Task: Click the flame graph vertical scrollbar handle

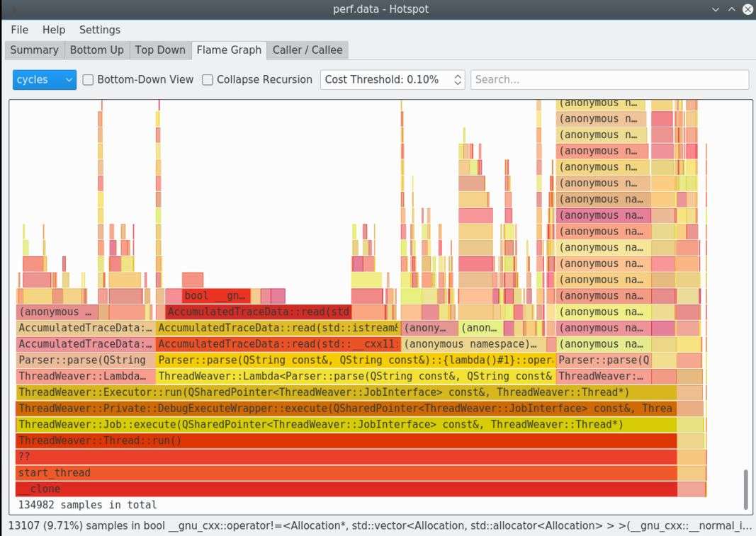Action: 744,489
